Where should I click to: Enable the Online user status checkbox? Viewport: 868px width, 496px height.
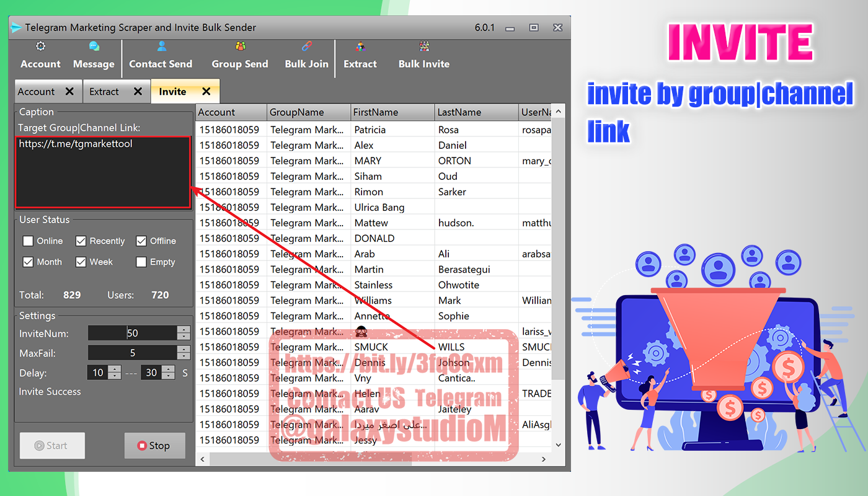pos(28,241)
